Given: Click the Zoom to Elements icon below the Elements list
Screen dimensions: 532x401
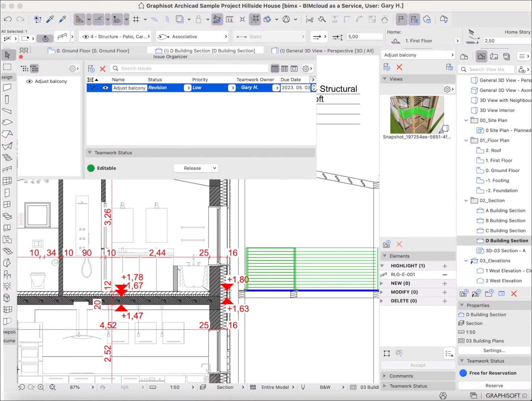Looking at the screenshot, I should pos(387,353).
